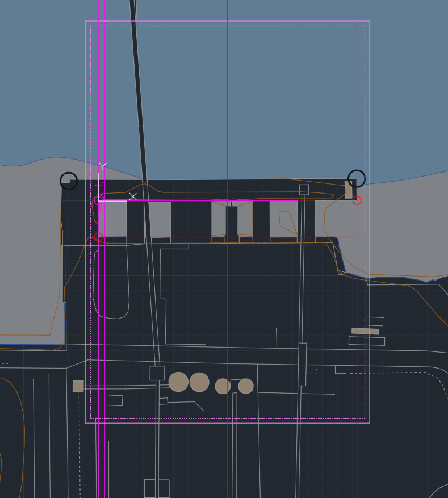Click the tan horizontal bar on the right
Viewport: 448px width, 498px height.
click(365, 331)
